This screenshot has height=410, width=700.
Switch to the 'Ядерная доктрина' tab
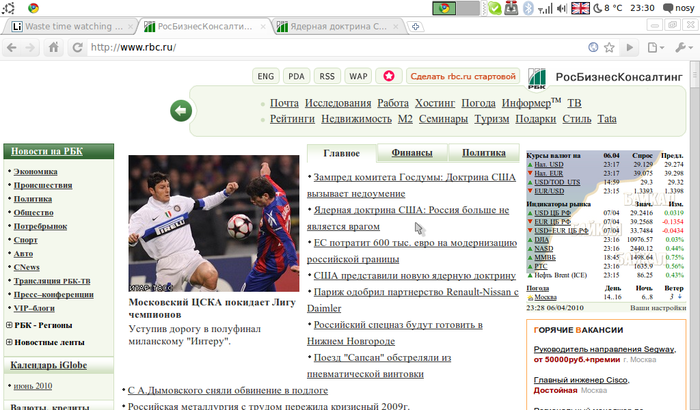pos(338,27)
